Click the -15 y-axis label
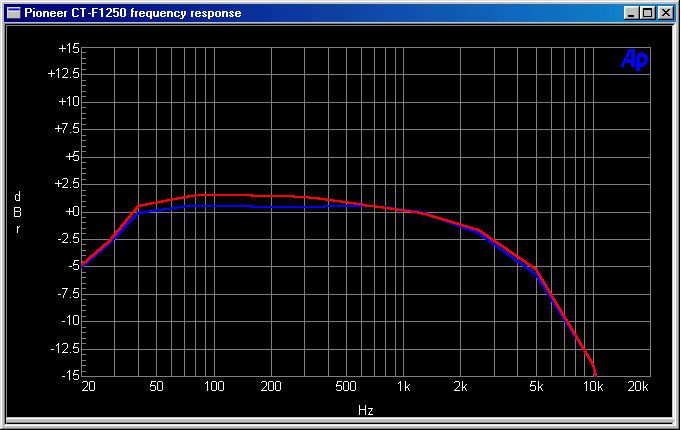 [70, 375]
